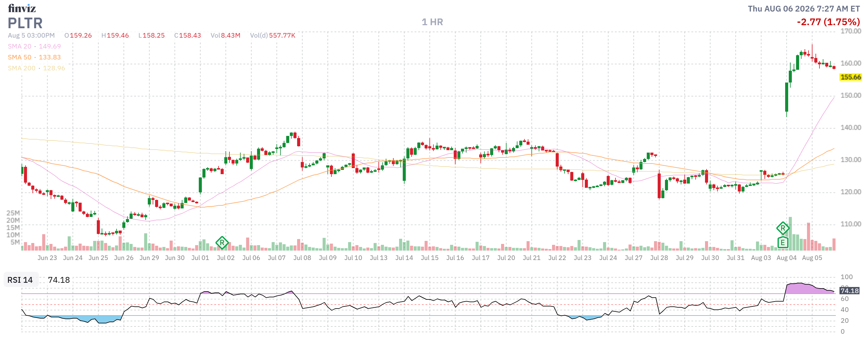The width and height of the screenshot is (868, 341).
Task: Click the -2.77 (1.75%) price change
Action: 828,22
